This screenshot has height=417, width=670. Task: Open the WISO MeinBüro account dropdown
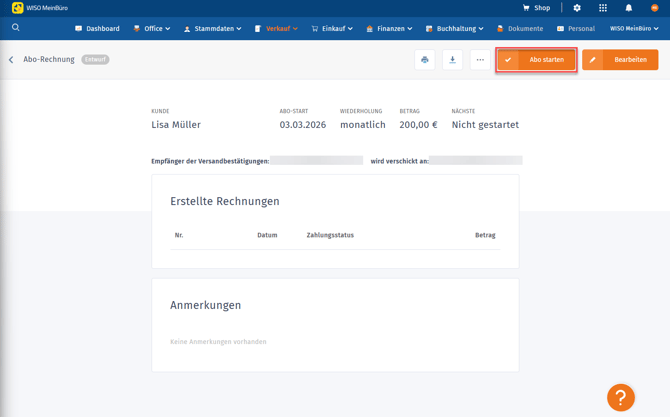(634, 29)
